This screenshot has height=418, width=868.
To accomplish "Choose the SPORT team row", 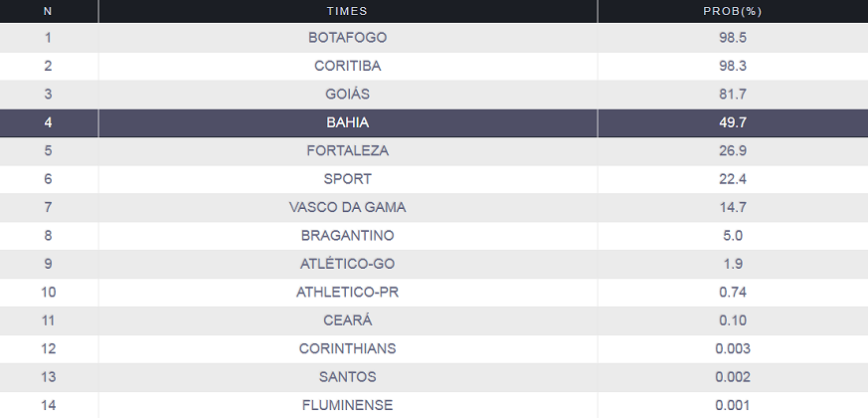I will [x=434, y=179].
